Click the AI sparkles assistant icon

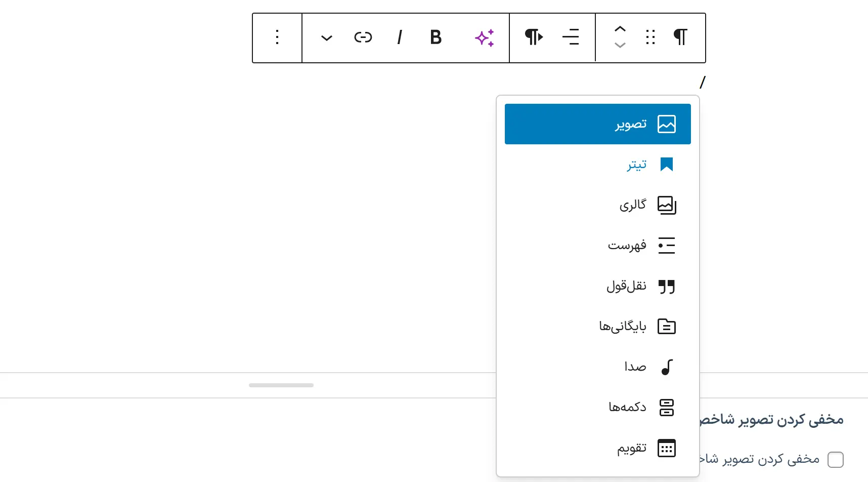485,37
